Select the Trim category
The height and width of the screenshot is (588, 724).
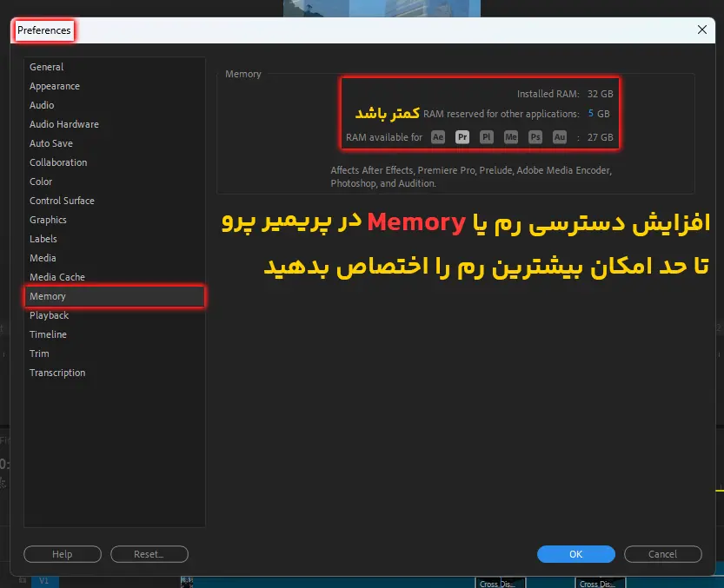tap(115, 353)
